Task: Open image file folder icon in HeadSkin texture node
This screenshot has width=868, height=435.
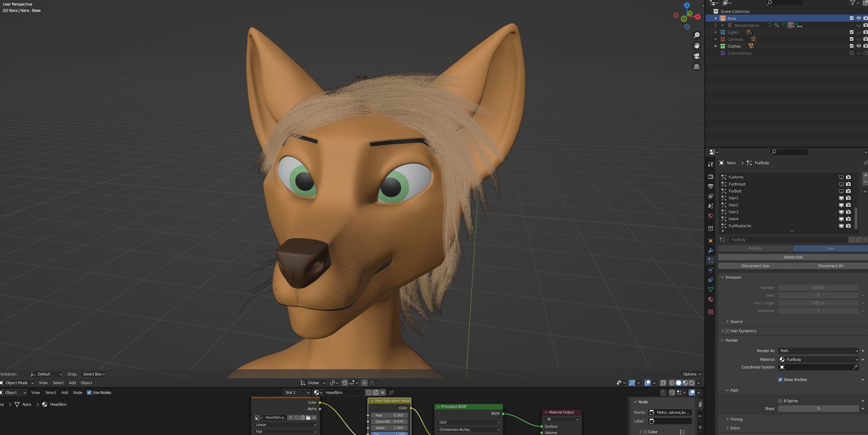Action: click(x=308, y=418)
